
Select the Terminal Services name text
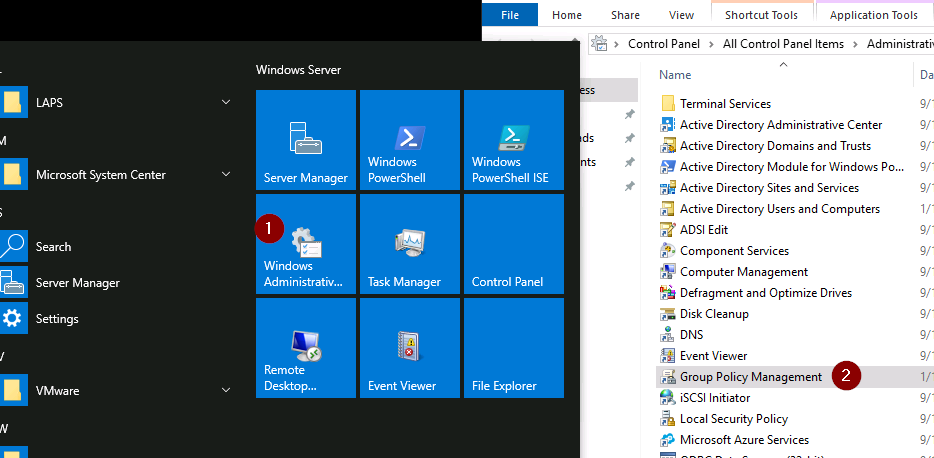(726, 104)
